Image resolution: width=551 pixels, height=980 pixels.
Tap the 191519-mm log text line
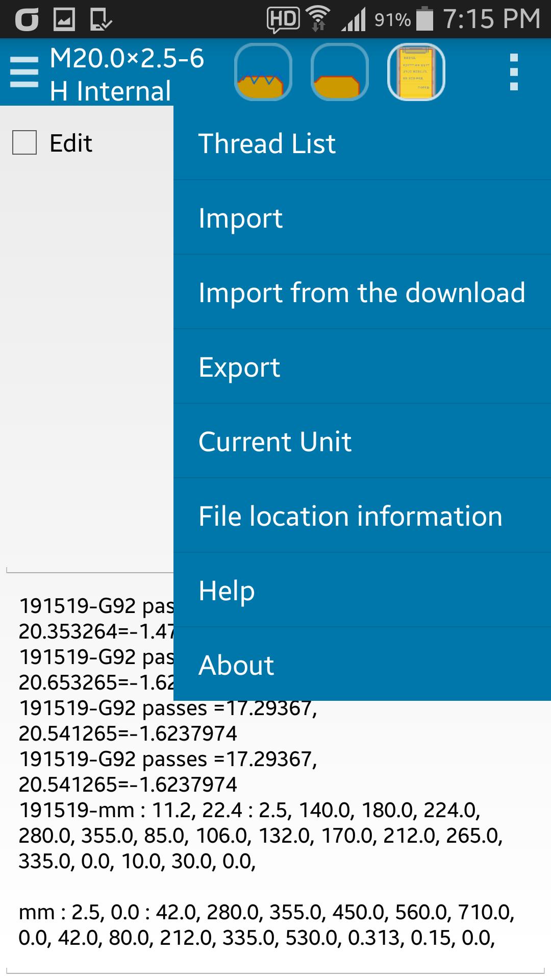(261, 835)
